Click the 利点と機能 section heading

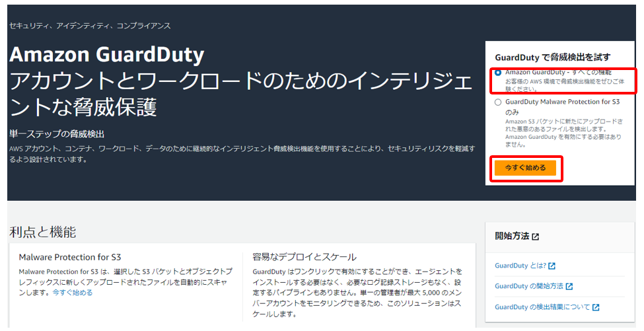point(42,233)
